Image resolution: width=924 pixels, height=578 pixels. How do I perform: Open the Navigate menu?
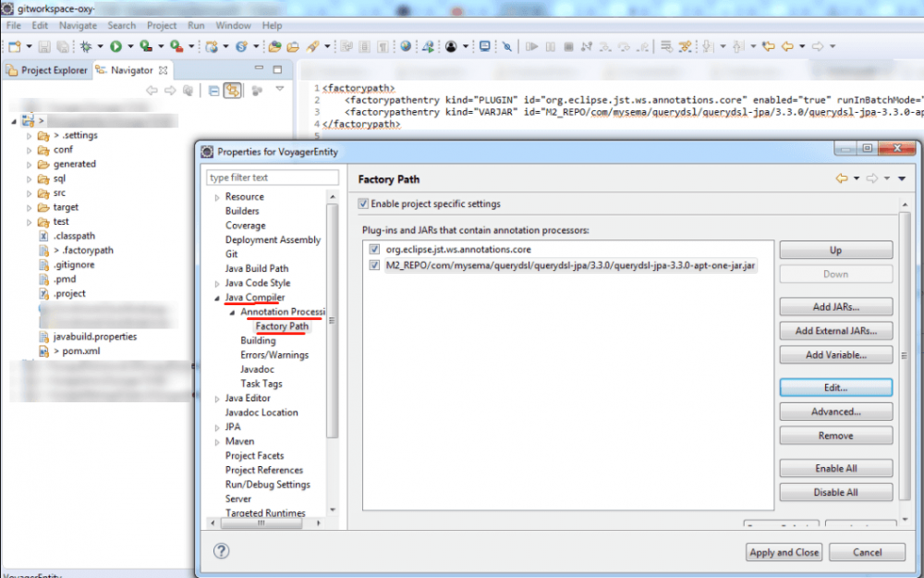click(78, 26)
